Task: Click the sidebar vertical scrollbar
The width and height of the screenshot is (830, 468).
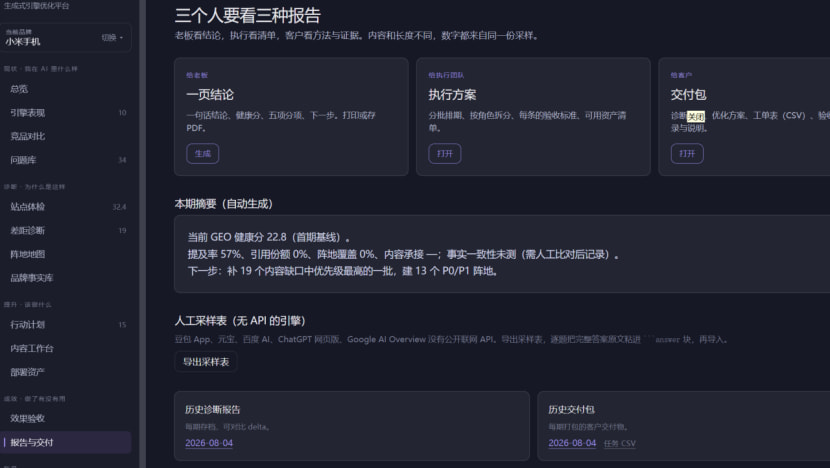Action: click(x=142, y=234)
